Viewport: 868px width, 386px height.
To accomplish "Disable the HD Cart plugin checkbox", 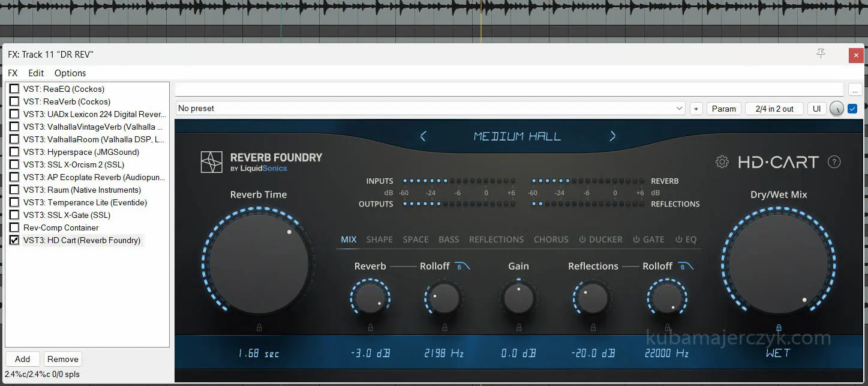I will (14, 240).
